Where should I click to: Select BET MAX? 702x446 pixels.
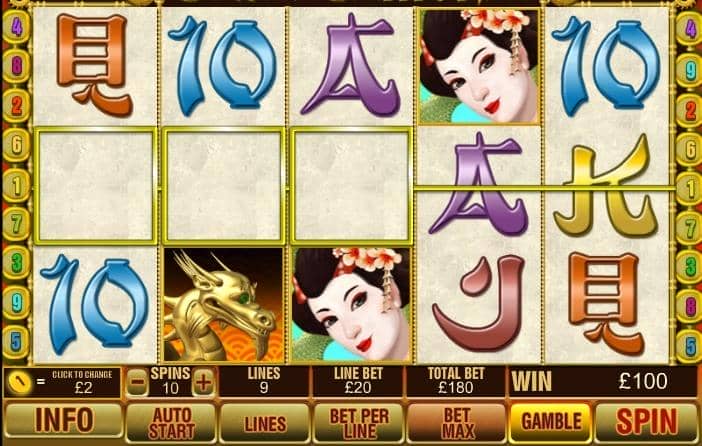pos(457,423)
